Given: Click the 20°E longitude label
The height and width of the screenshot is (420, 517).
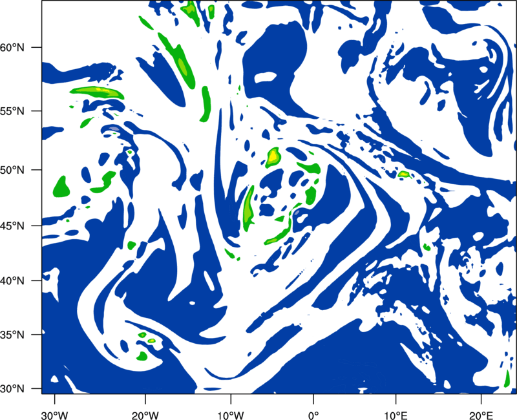Looking at the screenshot, I should 481,415.
